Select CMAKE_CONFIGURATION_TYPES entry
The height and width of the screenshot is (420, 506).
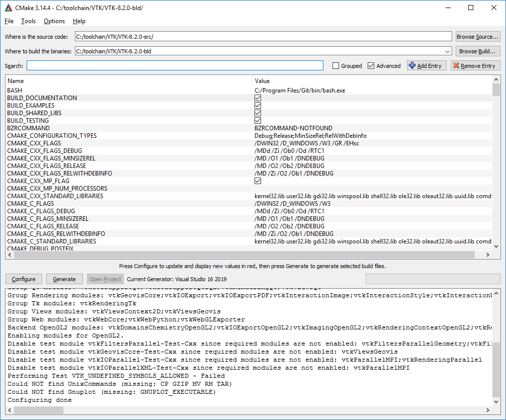[x=52, y=136]
